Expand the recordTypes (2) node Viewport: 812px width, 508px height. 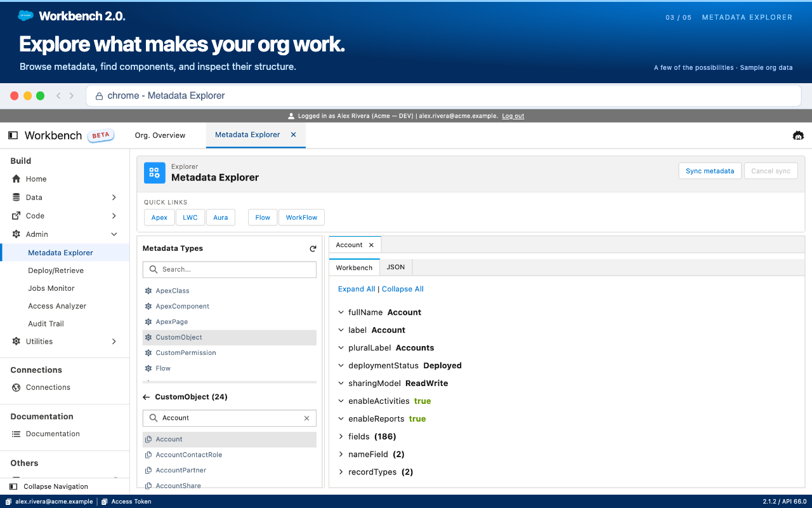click(x=341, y=472)
